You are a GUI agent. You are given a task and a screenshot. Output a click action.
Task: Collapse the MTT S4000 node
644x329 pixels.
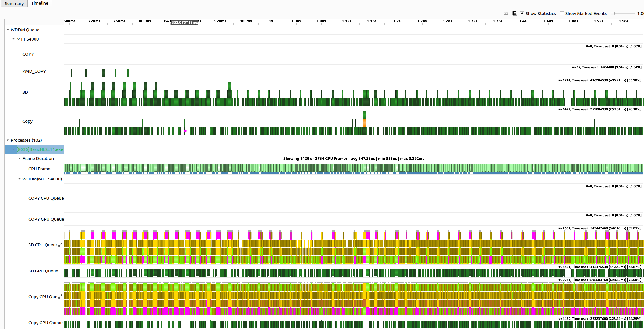(14, 39)
